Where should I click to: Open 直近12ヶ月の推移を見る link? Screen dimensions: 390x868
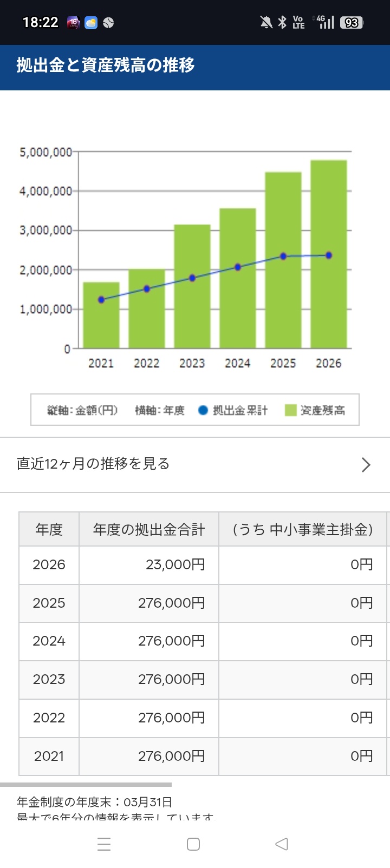93,464
